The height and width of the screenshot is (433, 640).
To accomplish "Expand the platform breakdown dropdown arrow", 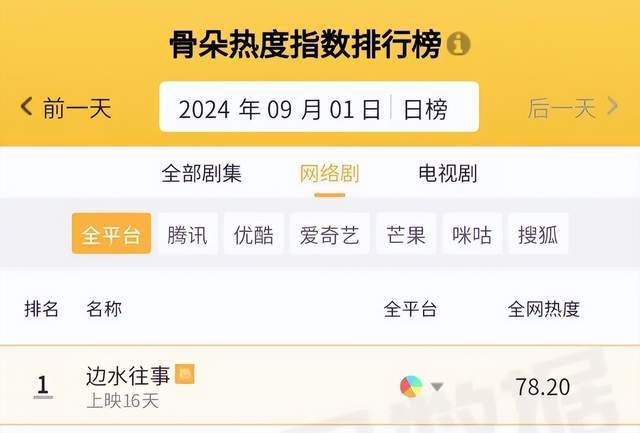I will [437, 387].
